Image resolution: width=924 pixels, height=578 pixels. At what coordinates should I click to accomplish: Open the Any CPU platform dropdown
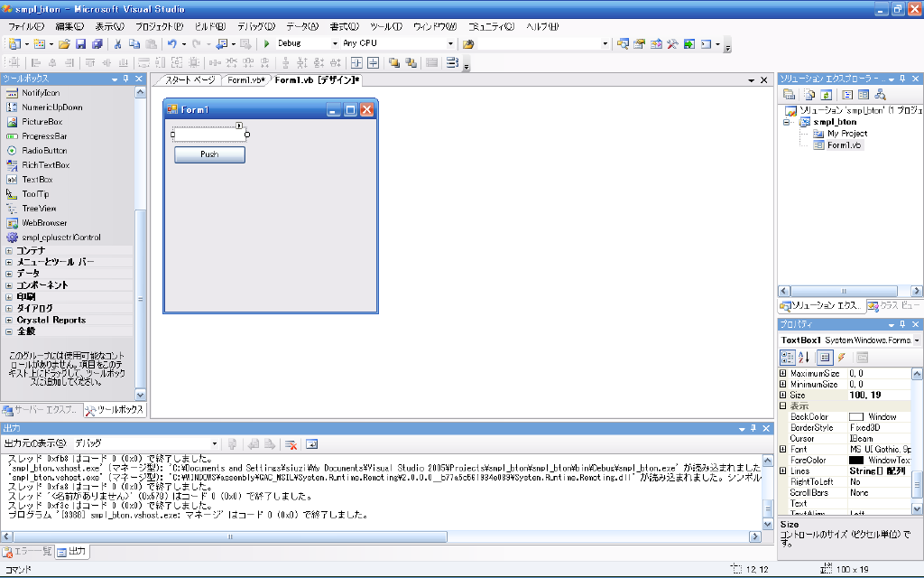tap(450, 43)
